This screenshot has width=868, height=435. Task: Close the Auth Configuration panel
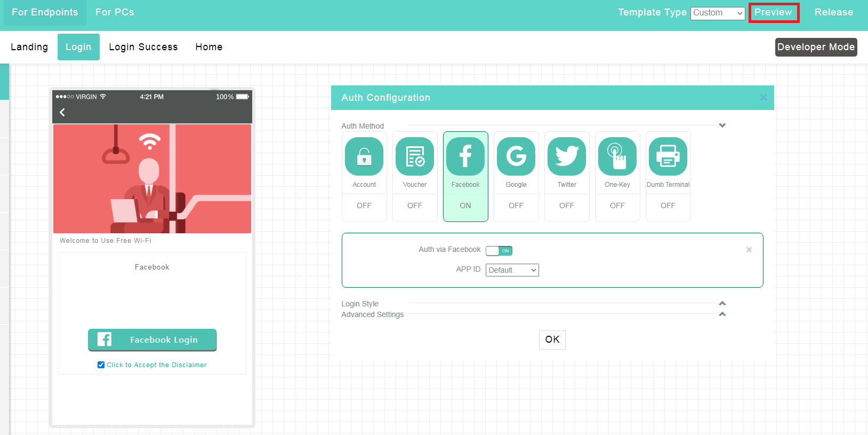[763, 97]
